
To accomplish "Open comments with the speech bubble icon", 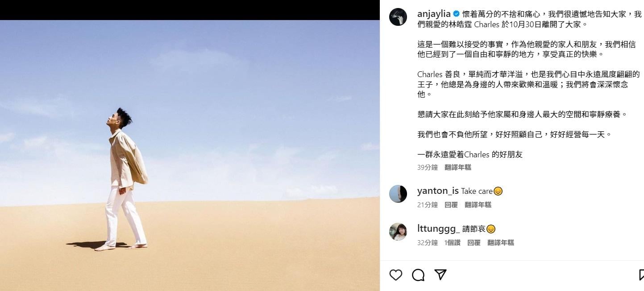I will coord(418,275).
